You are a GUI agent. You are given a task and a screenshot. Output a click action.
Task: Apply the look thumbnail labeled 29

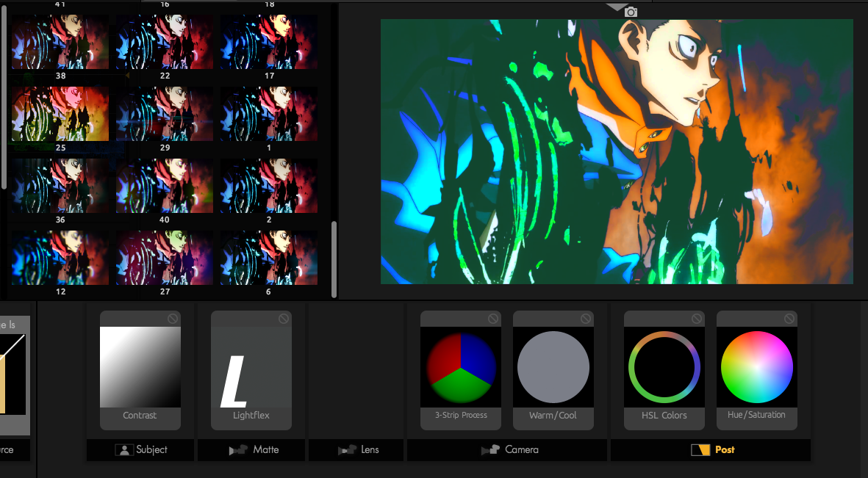tap(165, 114)
